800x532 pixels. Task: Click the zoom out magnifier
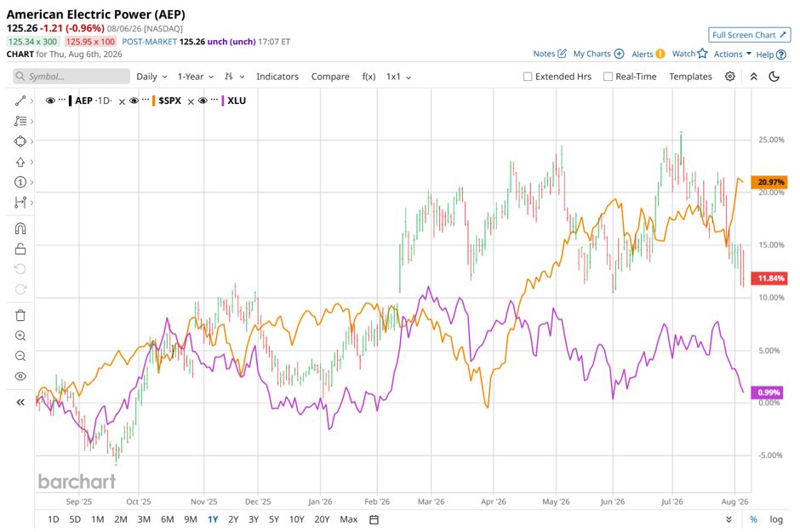[x=20, y=356]
